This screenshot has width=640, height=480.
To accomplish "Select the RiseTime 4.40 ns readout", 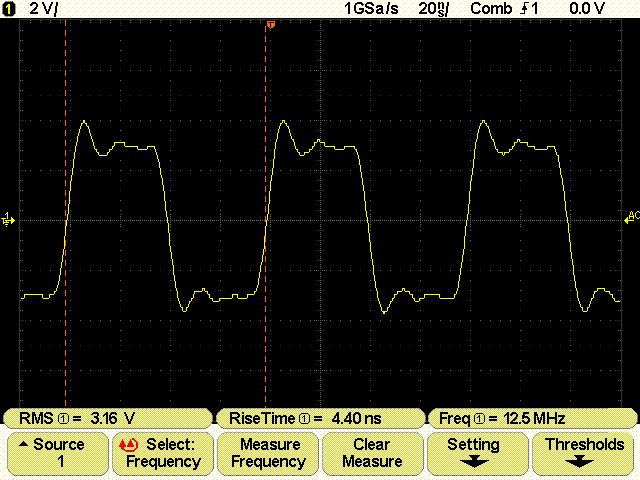I will click(x=320, y=418).
